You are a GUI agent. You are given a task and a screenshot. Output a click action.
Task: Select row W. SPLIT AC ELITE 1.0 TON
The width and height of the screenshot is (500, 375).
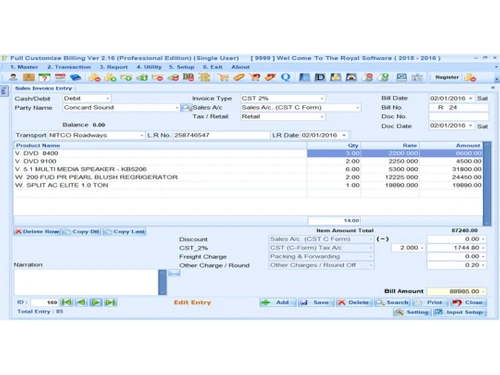pyautogui.click(x=248, y=185)
